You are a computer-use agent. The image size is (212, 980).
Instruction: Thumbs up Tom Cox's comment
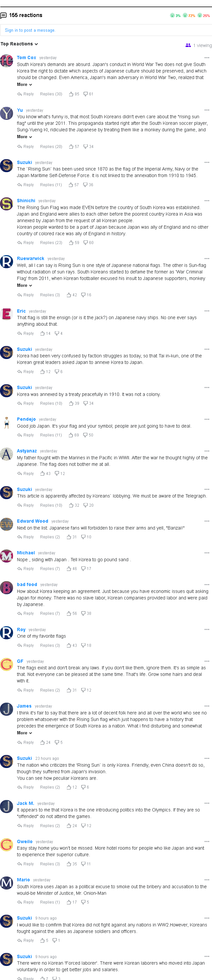(x=71, y=94)
